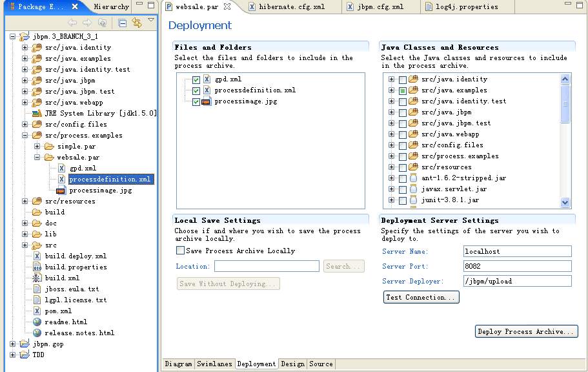The height and width of the screenshot is (372, 588).
Task: Check src/java.jbpm in Java Classes and Resources
Action: tap(402, 112)
